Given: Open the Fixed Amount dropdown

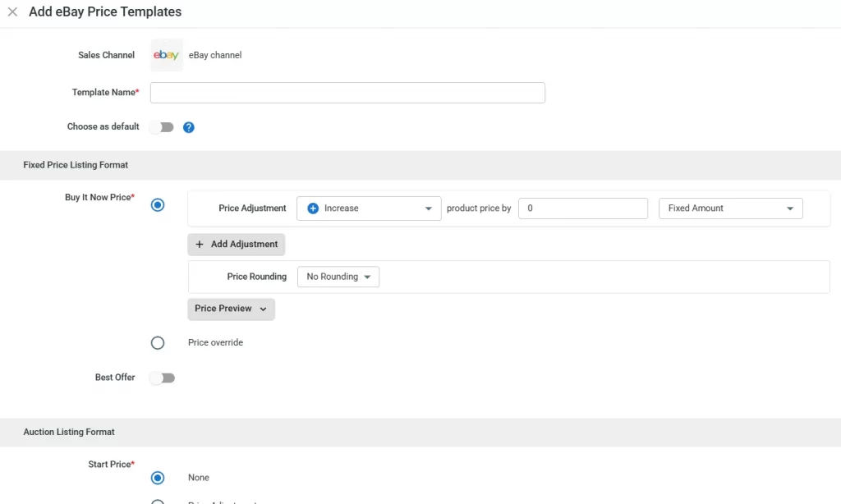Looking at the screenshot, I should 729,208.
